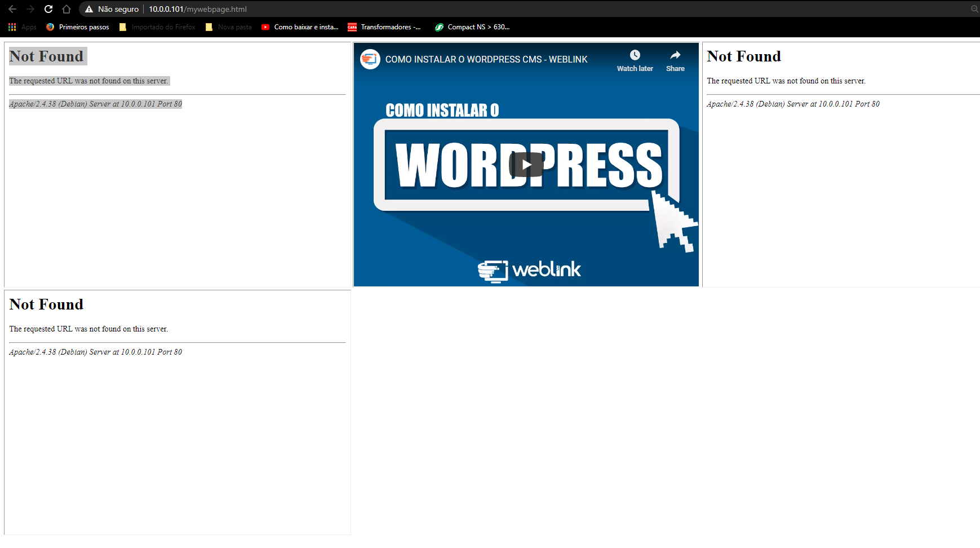This screenshot has height=548, width=980.
Task: Open the Apps grid shortcut
Action: coord(23,27)
